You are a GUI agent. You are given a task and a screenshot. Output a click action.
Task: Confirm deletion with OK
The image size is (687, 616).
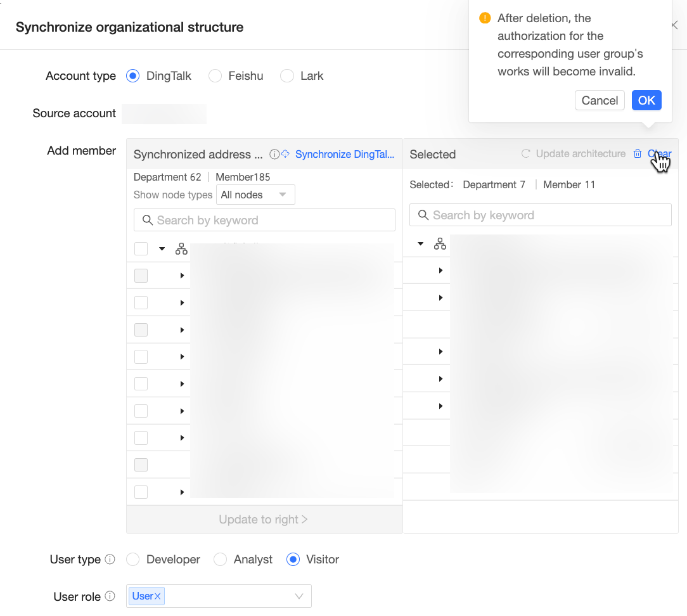[x=646, y=100]
